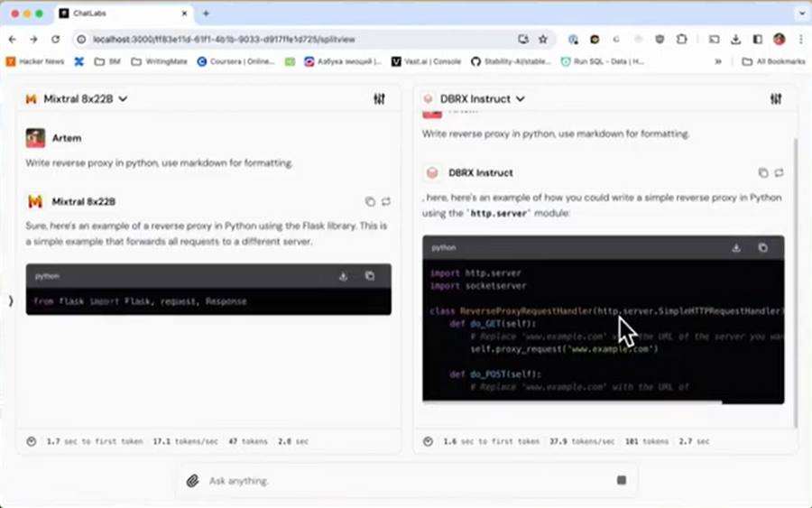Open Vast.ai Console bookmark
Image resolution: width=812 pixels, height=508 pixels.
click(x=426, y=61)
